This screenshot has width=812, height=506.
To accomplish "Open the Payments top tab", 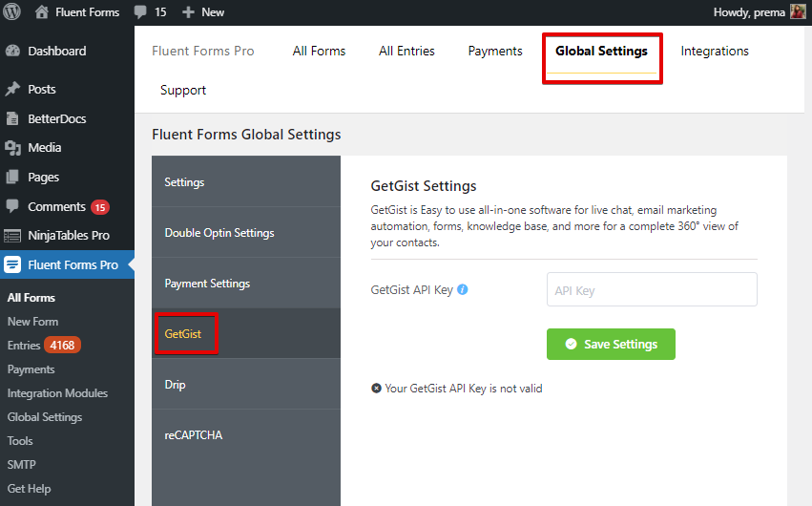I will [x=495, y=51].
